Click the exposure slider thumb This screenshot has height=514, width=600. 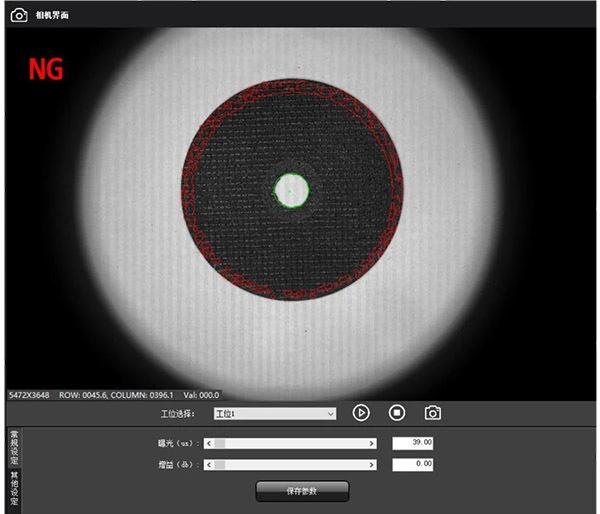[x=220, y=444]
